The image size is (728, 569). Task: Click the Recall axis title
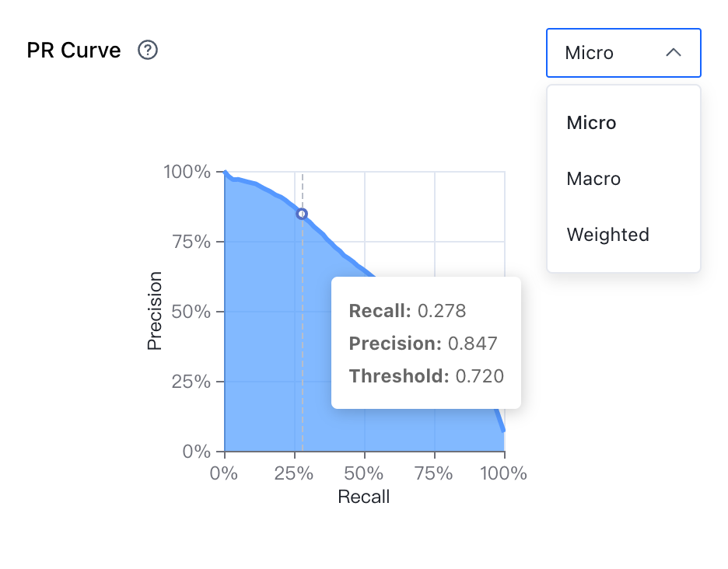click(x=363, y=497)
